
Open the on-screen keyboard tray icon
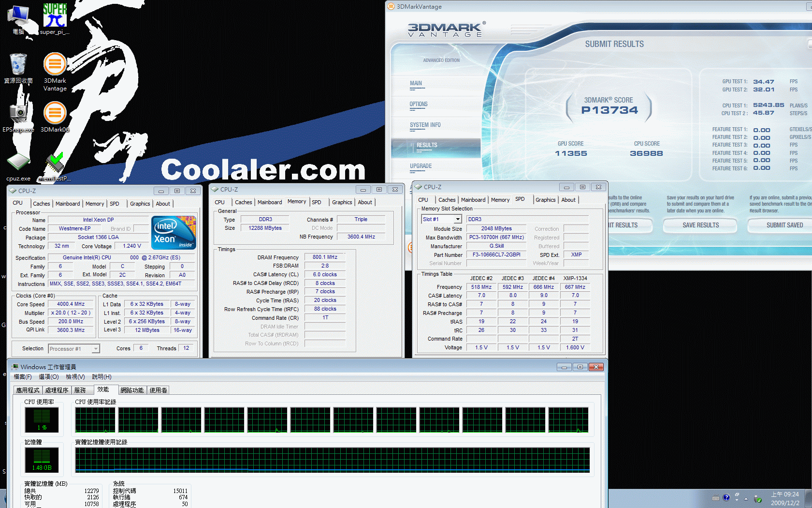click(716, 498)
